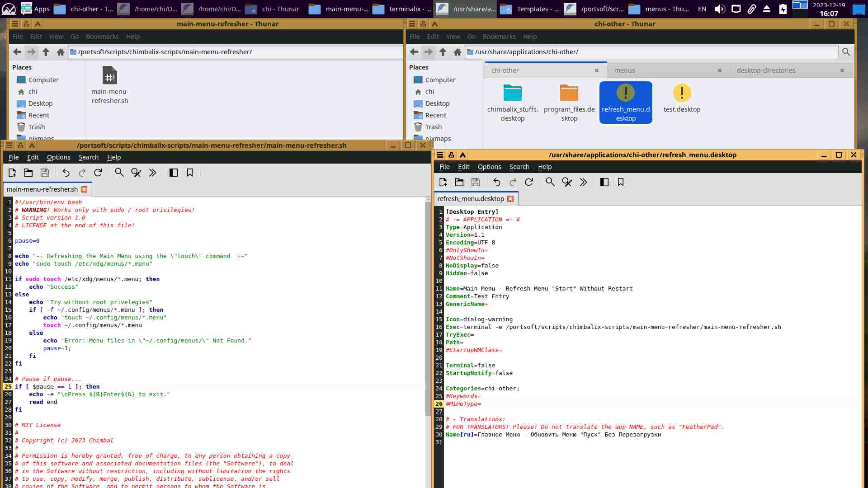Open Bookmarks menu in chi-other Thunar window
The height and width of the screenshot is (488, 868).
[x=499, y=37]
